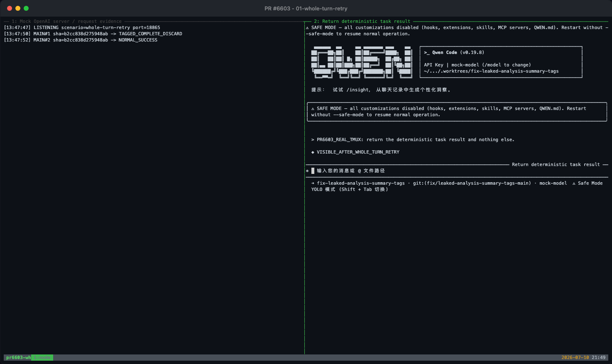The width and height of the screenshot is (612, 364).
Task: Click the [13:47:47] timestamp
Action: click(x=17, y=27)
